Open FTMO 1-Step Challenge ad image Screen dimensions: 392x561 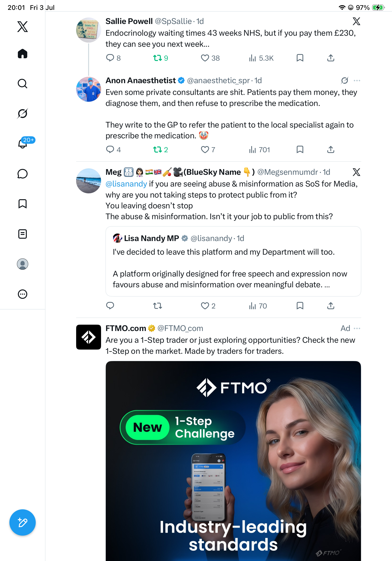(233, 461)
